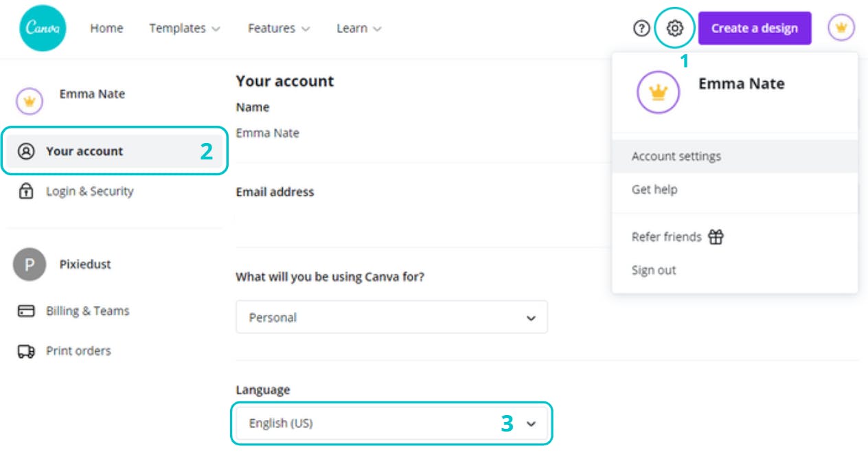Image resolution: width=868 pixels, height=457 pixels.
Task: Select Account settings from the profile menu
Action: [677, 156]
